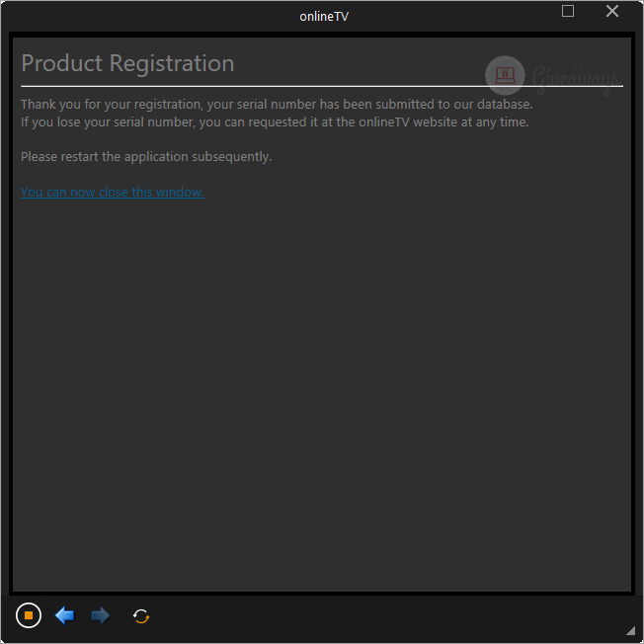Image resolution: width=644 pixels, height=644 pixels.
Task: Reload the page with the refresh icon
Action: coord(141,616)
